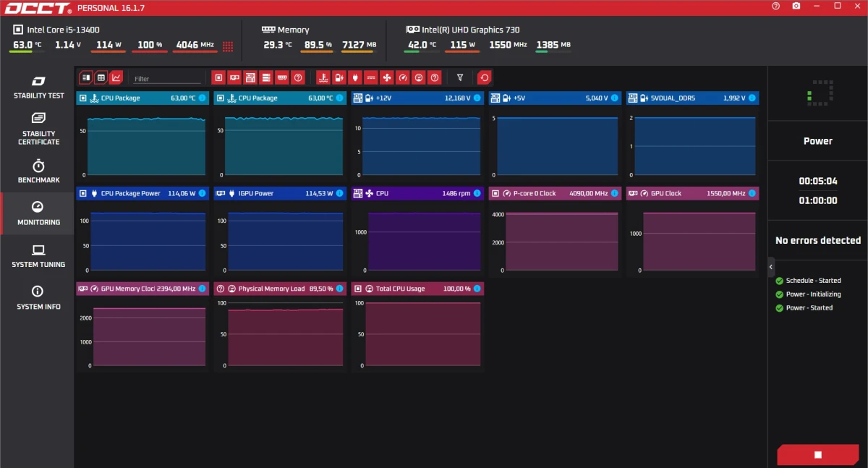This screenshot has height=468, width=868.
Task: Open the Benchmark section
Action: tap(38, 171)
